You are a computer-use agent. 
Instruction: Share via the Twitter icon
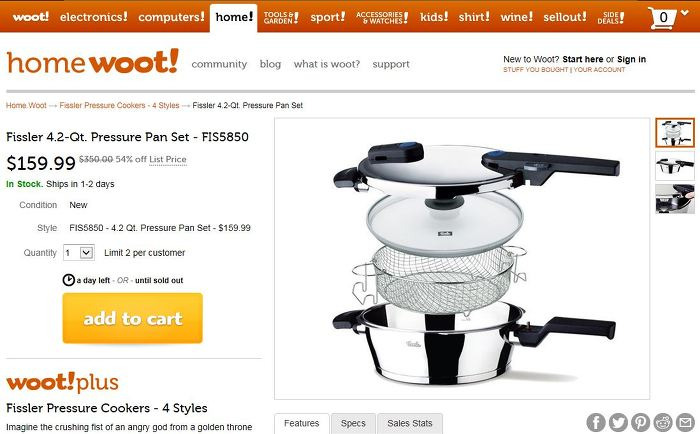click(x=618, y=422)
